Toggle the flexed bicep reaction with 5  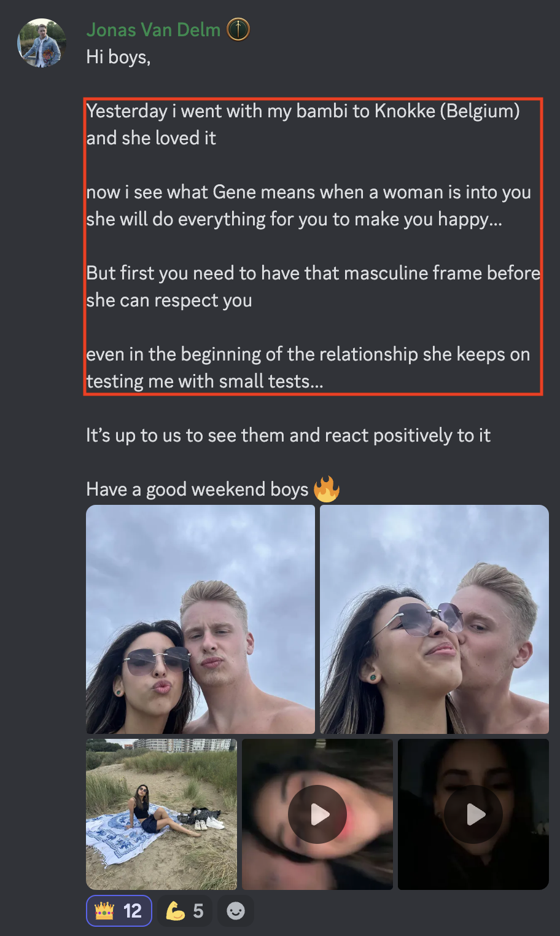pos(184,911)
